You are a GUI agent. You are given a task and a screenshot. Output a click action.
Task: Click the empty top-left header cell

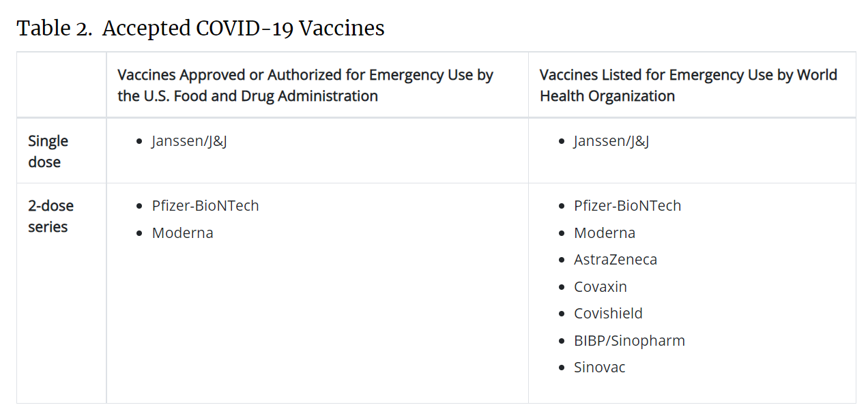pos(61,85)
